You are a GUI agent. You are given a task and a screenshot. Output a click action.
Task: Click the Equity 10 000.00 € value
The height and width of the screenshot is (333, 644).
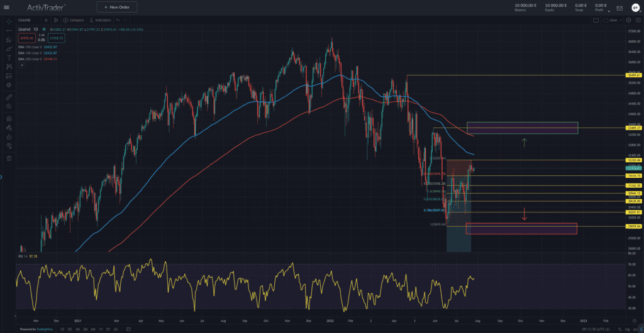coord(556,5)
